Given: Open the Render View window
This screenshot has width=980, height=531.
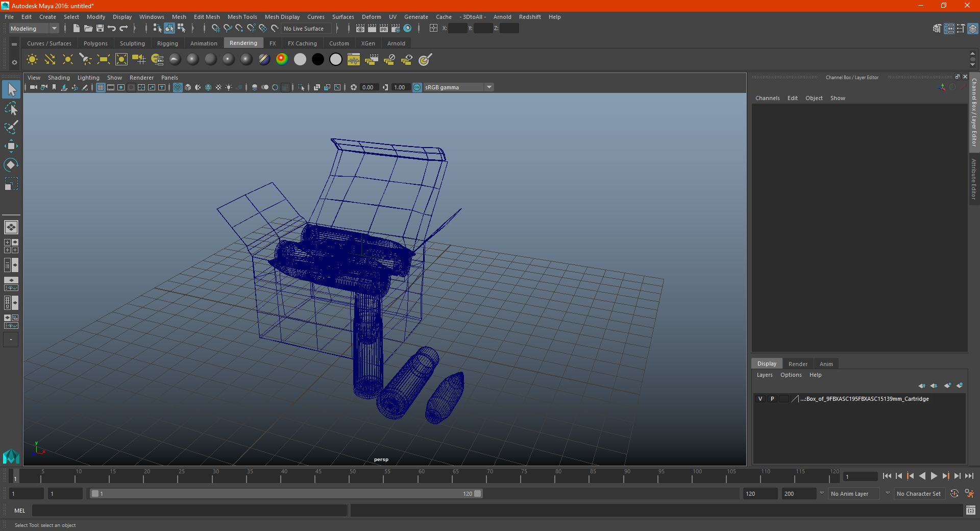Looking at the screenshot, I should click(360, 29).
